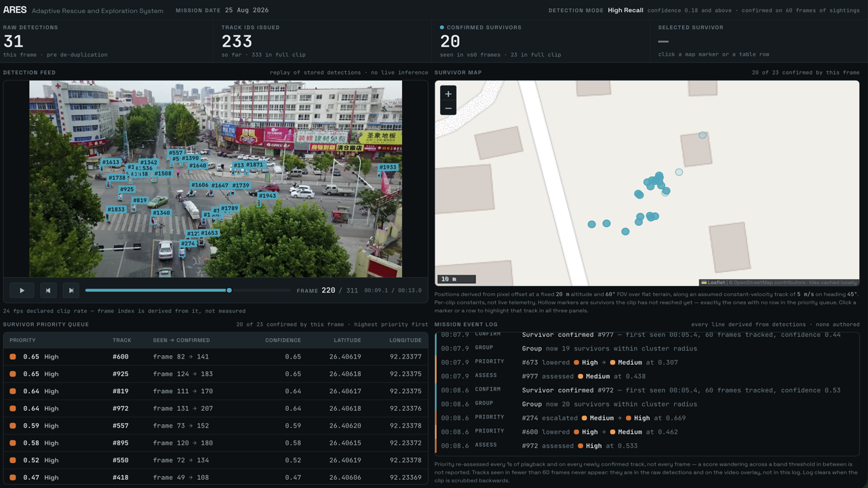
Task: Click the Selected Survivor card dash value
Action: tap(663, 41)
